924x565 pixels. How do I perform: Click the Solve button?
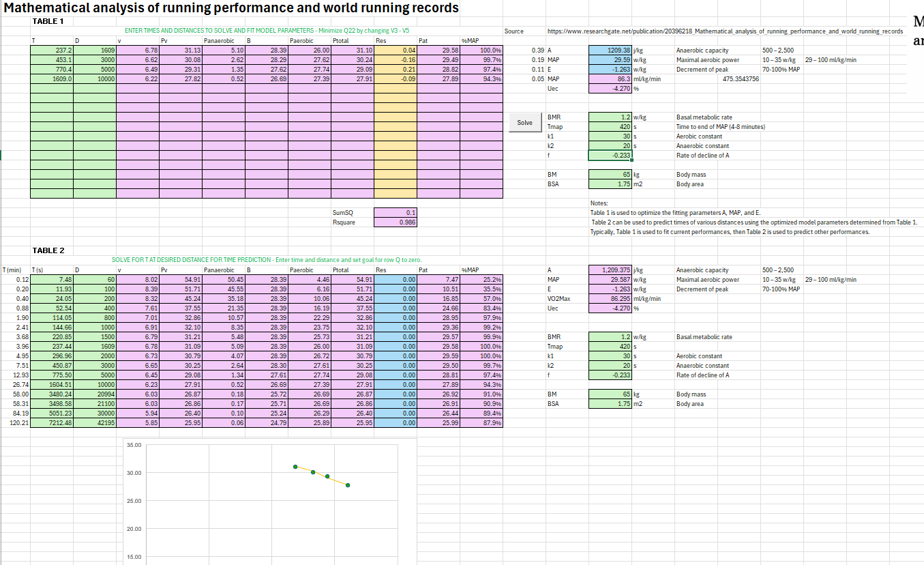click(524, 122)
